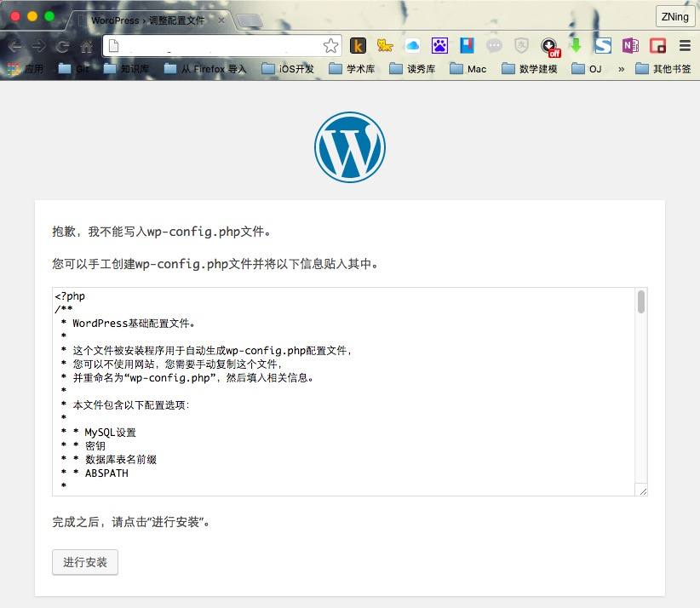Open the 其他书签 bookmarks folder

click(663, 69)
